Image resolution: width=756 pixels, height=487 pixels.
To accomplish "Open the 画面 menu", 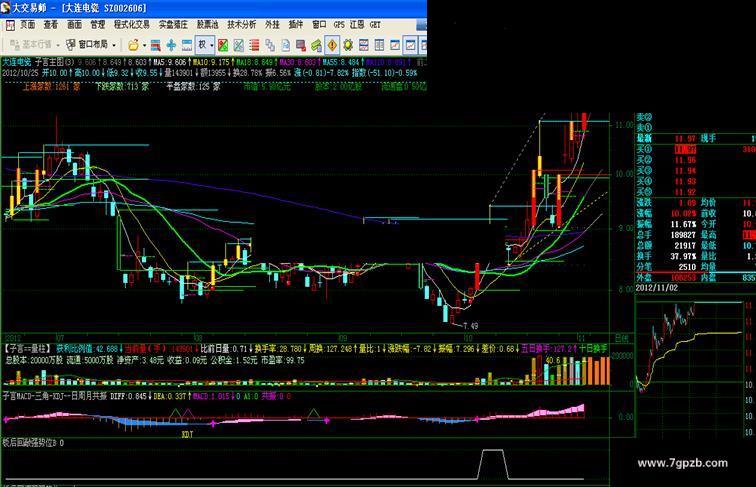I will (x=74, y=25).
